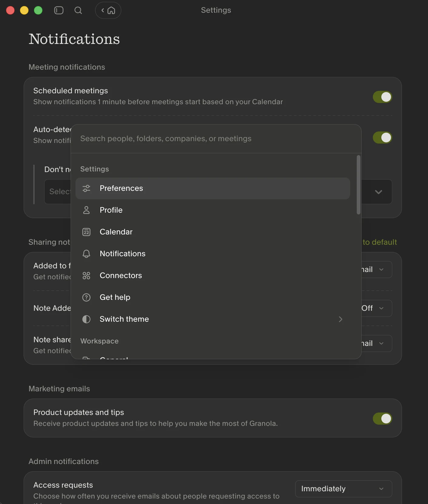Viewport: 428px width, 504px height.
Task: Choose Calendar from settings list
Action: click(213, 232)
